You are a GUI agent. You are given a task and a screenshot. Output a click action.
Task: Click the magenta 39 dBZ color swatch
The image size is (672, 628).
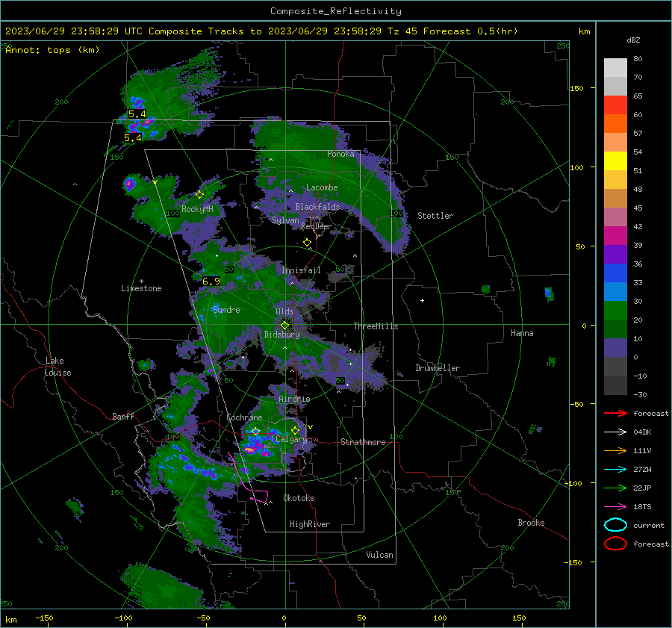point(615,235)
